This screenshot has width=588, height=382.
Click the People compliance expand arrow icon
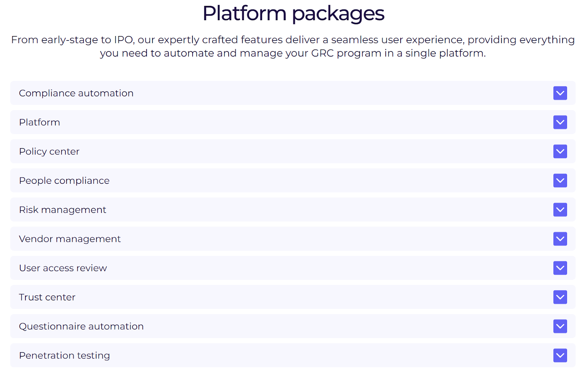click(560, 181)
